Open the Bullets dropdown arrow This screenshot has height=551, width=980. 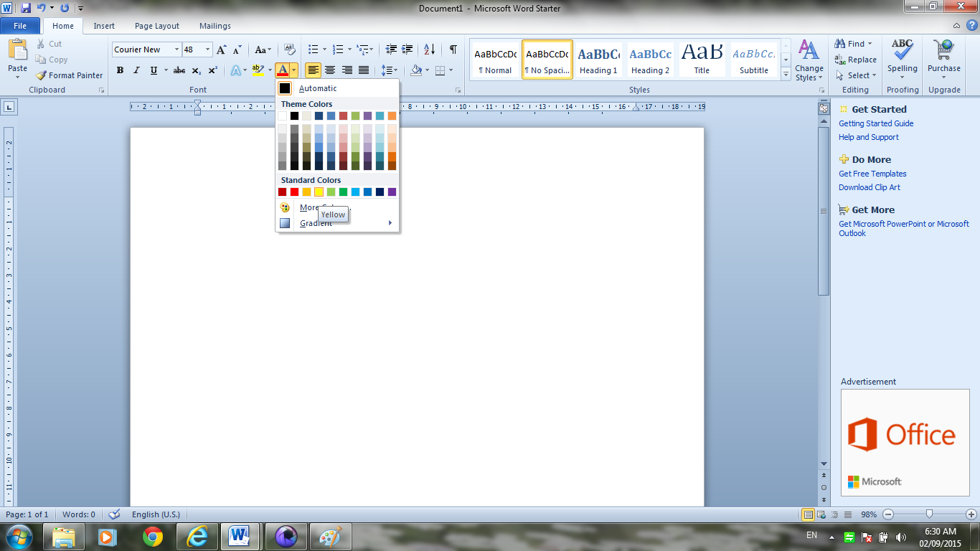324,50
